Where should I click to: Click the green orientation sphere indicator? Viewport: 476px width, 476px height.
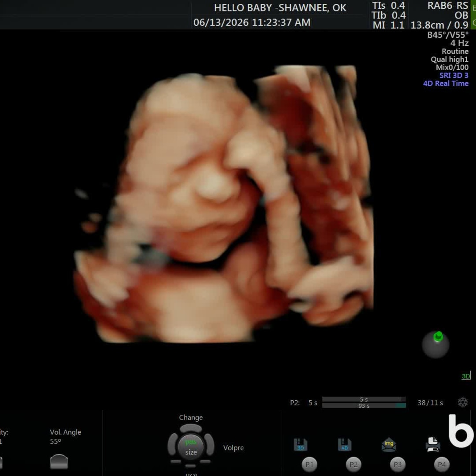[x=435, y=345]
